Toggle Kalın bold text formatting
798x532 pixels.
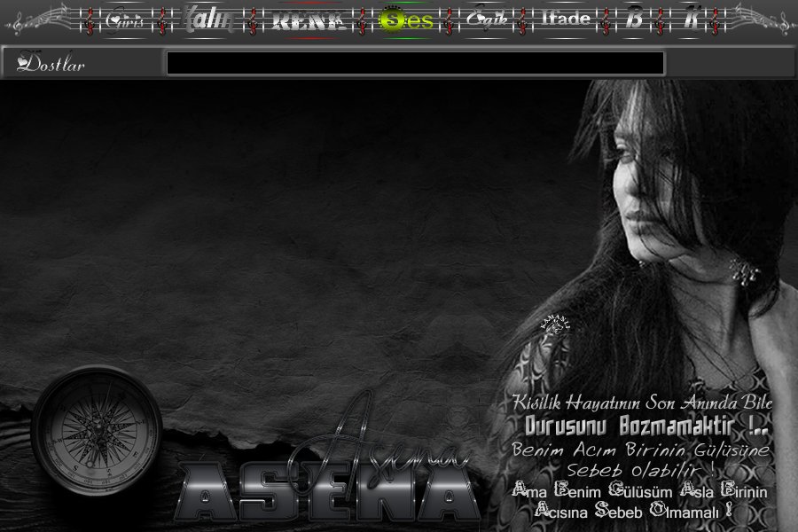click(207, 20)
